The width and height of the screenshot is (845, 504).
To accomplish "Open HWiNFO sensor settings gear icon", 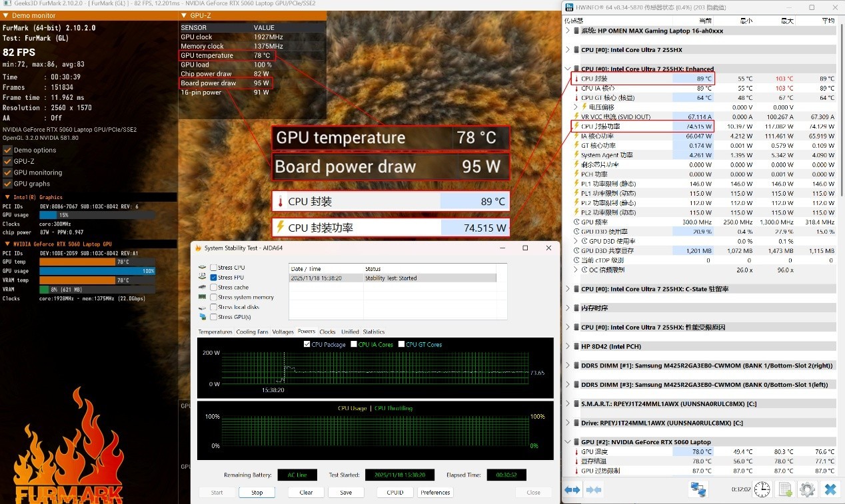I will [807, 490].
